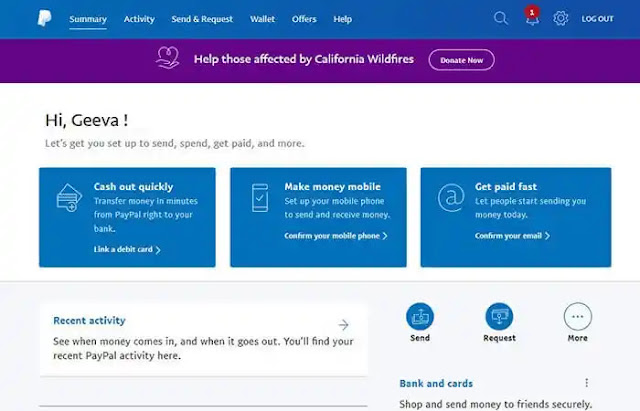
Task: Open account settings gear icon
Action: [x=560, y=18]
